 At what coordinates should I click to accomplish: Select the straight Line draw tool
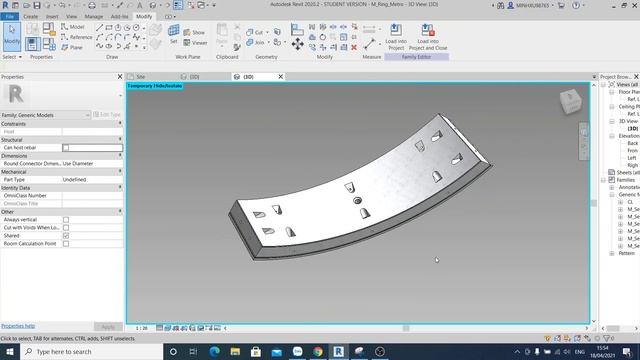(99, 28)
